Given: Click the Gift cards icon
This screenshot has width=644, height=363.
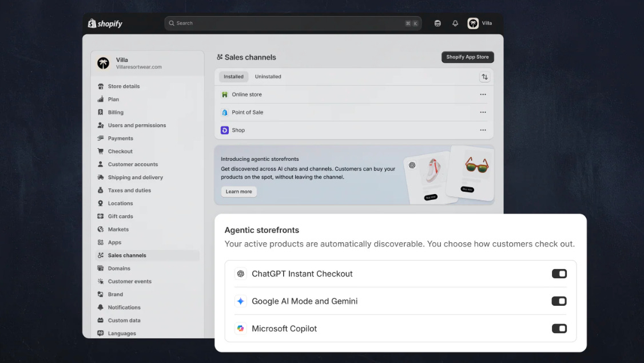Looking at the screenshot, I should 101,216.
